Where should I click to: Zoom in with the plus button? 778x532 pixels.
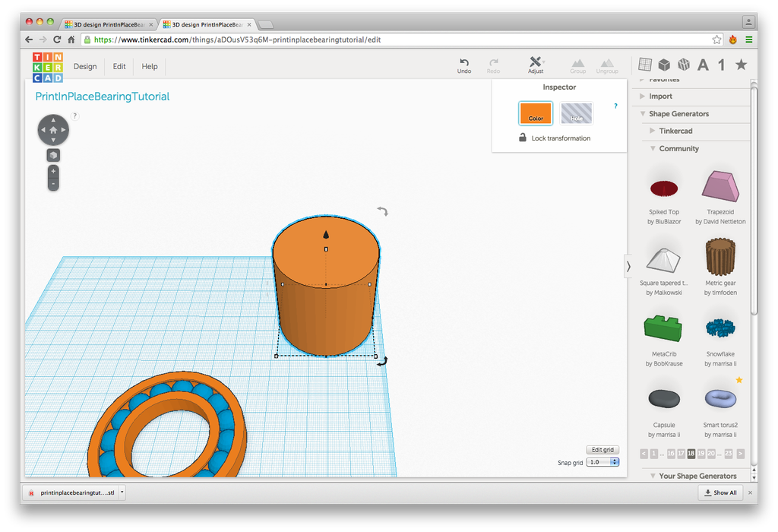[53, 171]
